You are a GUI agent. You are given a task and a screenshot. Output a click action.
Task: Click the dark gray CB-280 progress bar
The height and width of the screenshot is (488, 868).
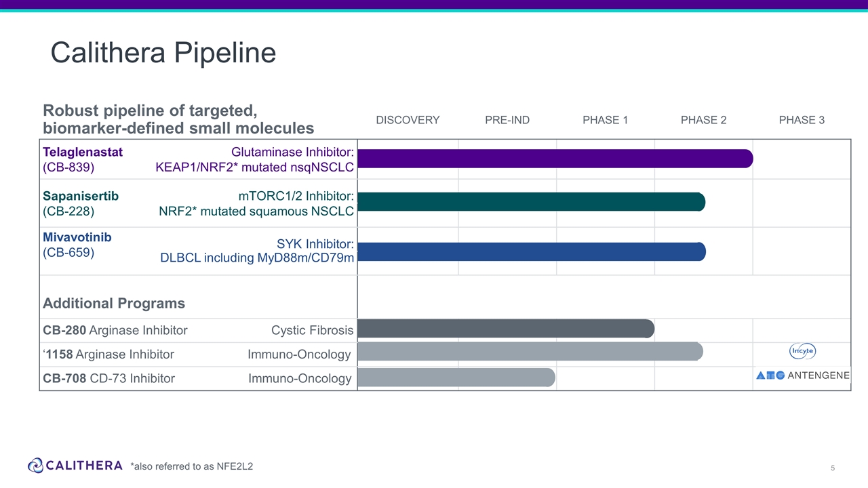(505, 329)
